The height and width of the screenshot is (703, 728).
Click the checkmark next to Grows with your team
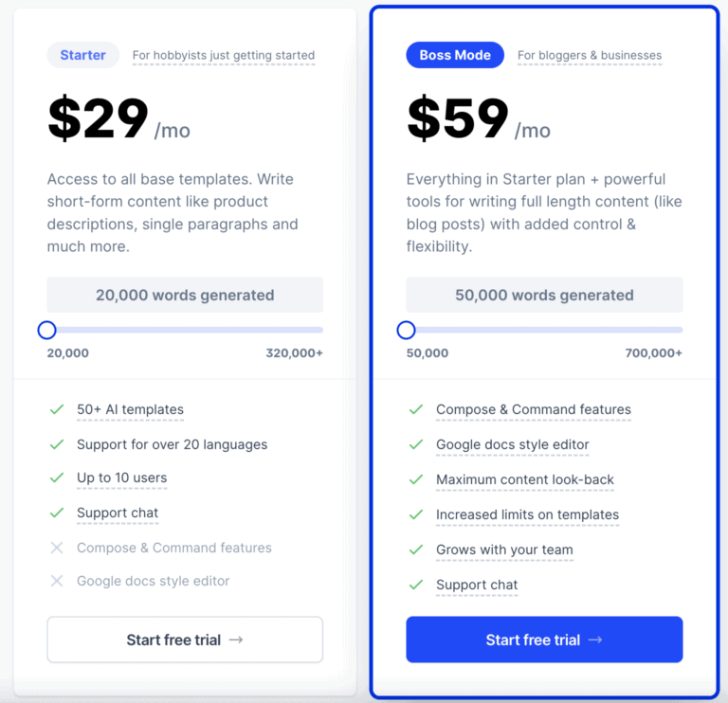415,550
